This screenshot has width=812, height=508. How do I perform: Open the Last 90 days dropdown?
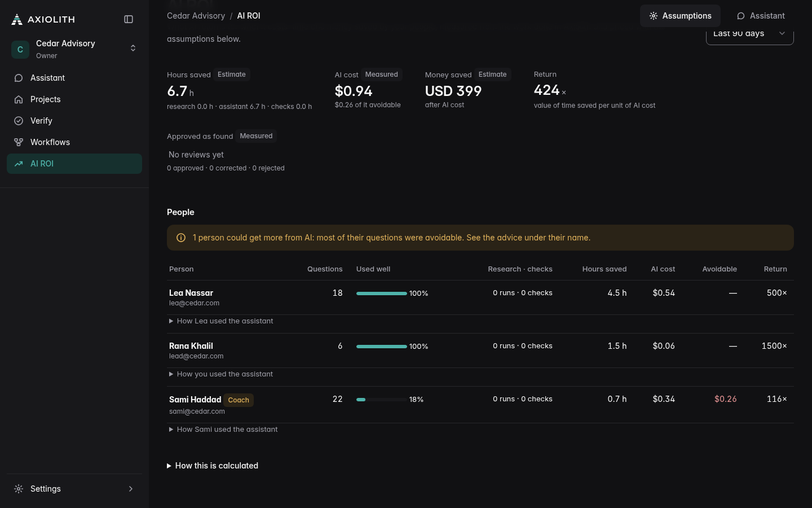[x=749, y=34]
